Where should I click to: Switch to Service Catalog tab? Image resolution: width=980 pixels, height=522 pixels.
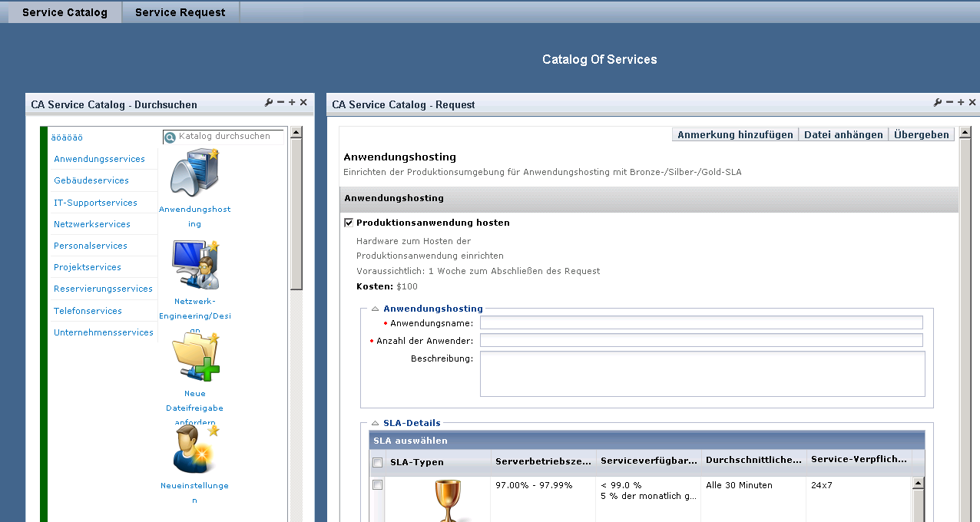tap(65, 12)
